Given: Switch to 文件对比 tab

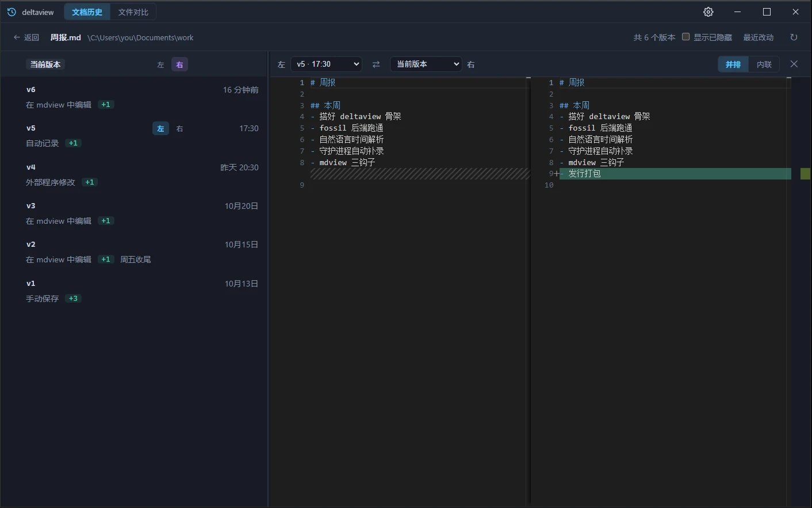Looking at the screenshot, I should (x=133, y=12).
